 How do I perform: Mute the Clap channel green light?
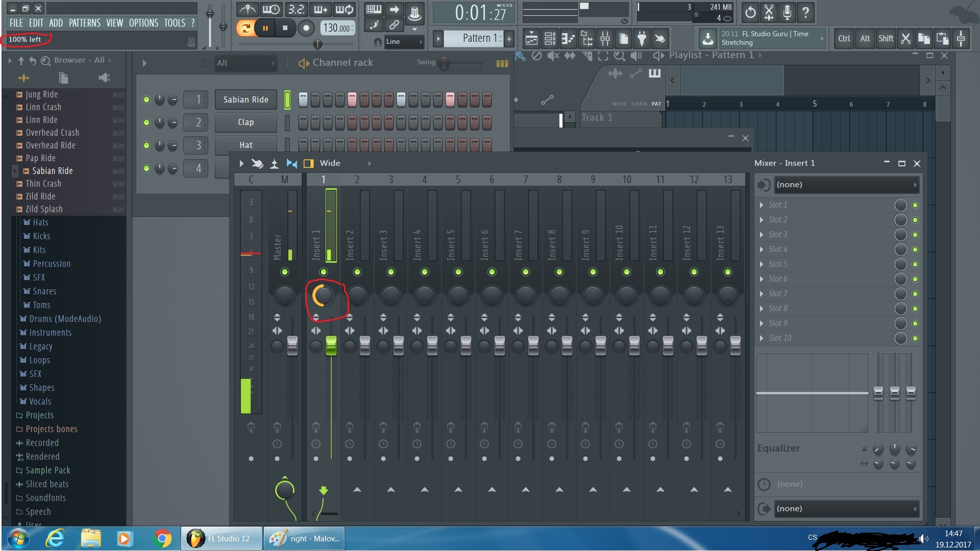tap(146, 122)
